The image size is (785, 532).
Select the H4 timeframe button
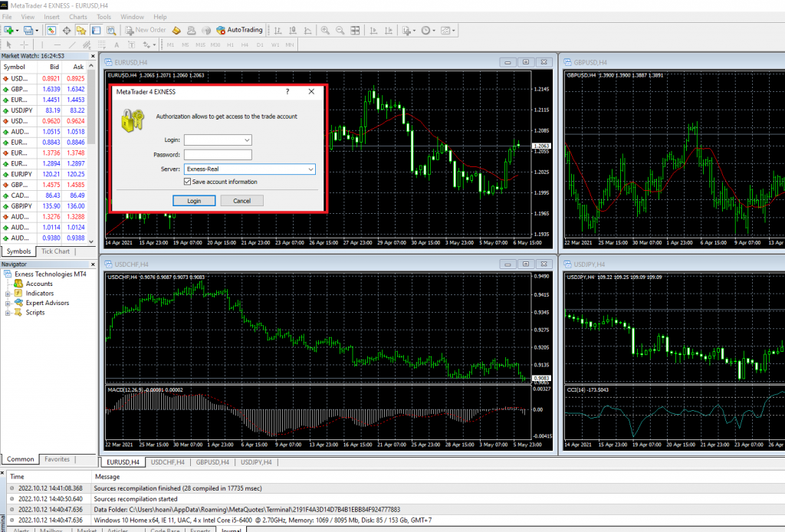[x=245, y=45]
